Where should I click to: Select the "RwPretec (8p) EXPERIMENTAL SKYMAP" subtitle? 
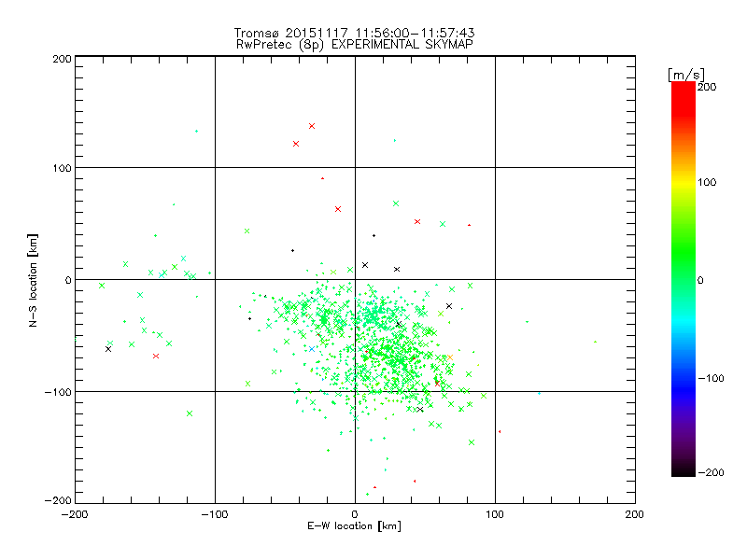pos(355,45)
